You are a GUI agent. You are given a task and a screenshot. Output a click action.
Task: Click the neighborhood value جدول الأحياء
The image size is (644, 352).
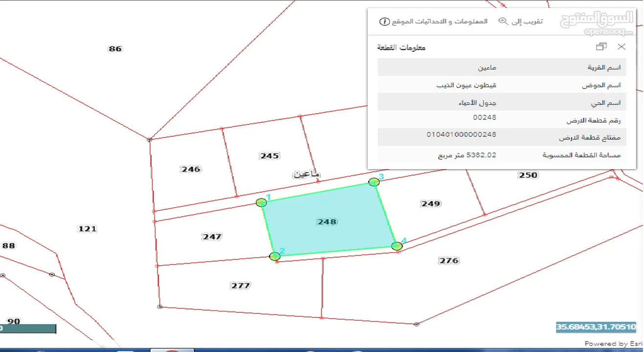(x=477, y=103)
